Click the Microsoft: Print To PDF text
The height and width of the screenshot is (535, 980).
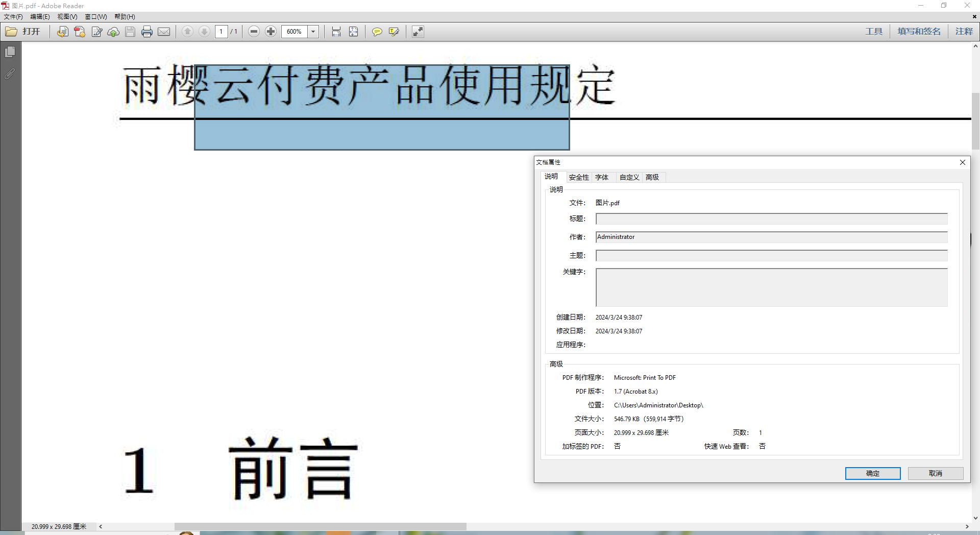pyautogui.click(x=645, y=378)
